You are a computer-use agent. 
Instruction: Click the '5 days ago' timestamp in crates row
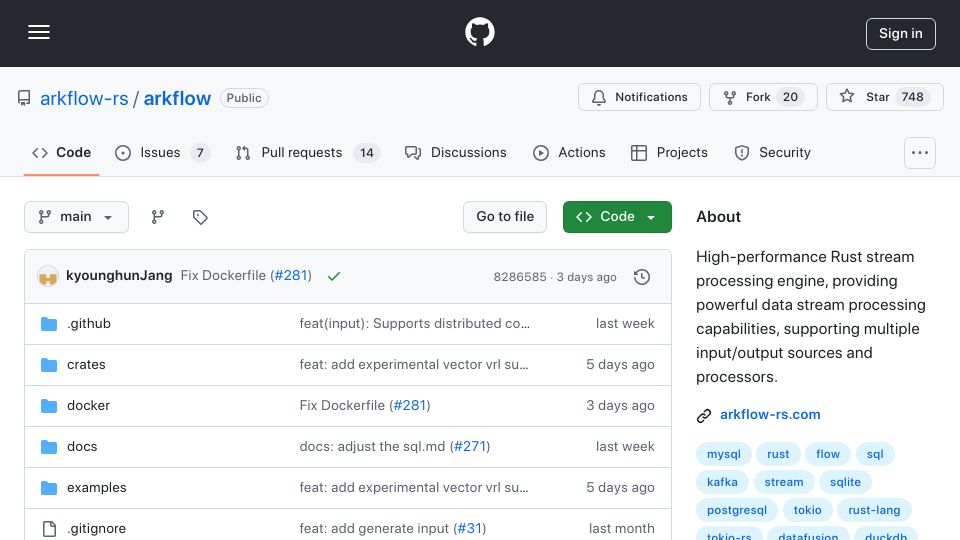[620, 365]
